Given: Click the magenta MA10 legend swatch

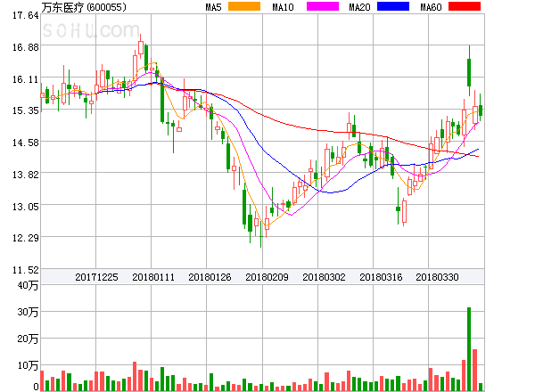Looking at the screenshot, I should point(323,6).
